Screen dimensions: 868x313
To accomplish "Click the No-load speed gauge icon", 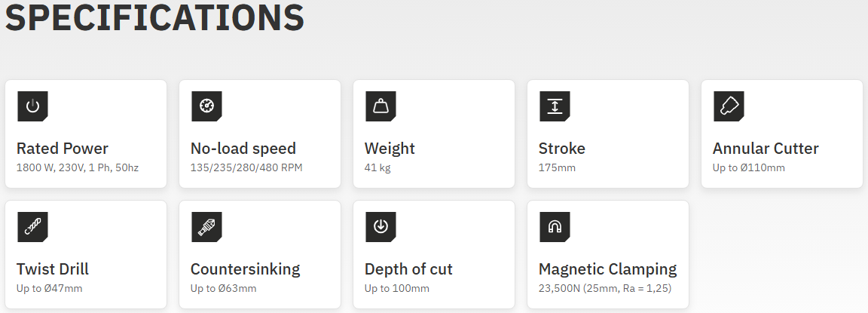I will (206, 106).
